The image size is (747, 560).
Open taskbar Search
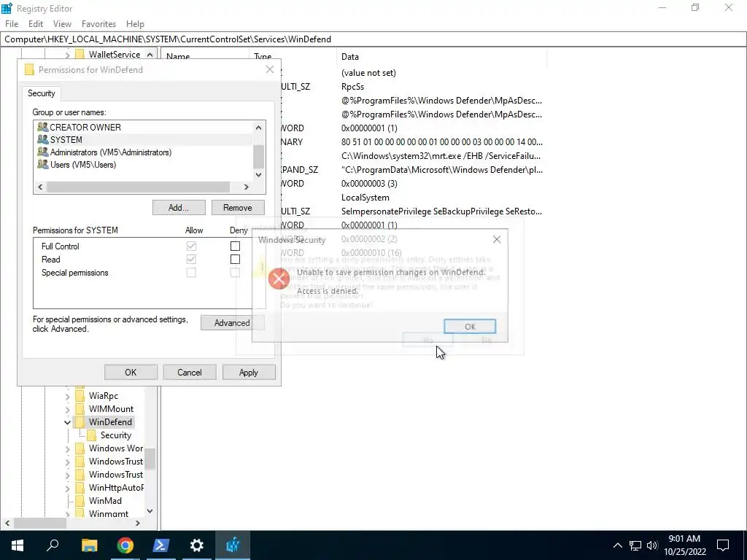click(53, 545)
